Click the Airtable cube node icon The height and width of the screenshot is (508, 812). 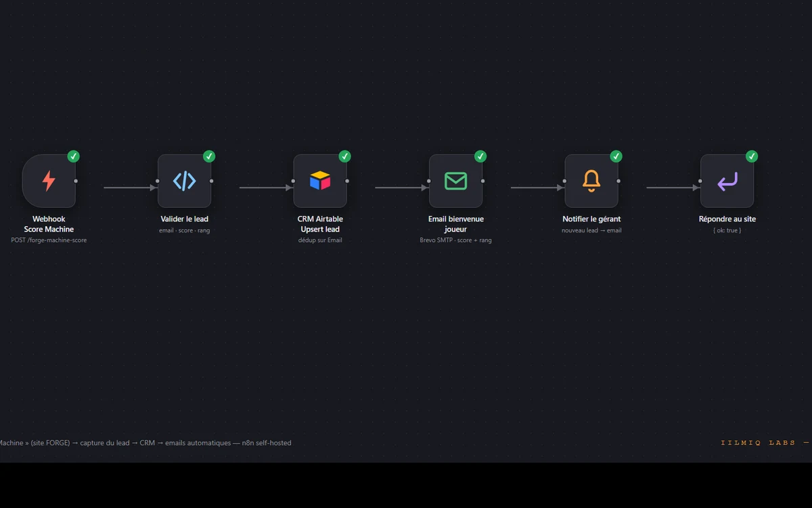point(320,181)
